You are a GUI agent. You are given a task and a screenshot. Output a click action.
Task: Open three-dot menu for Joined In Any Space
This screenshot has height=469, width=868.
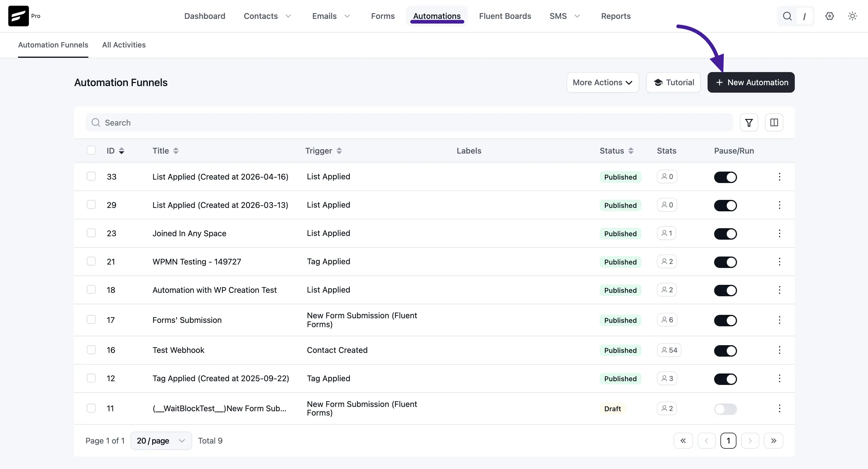[x=779, y=233]
